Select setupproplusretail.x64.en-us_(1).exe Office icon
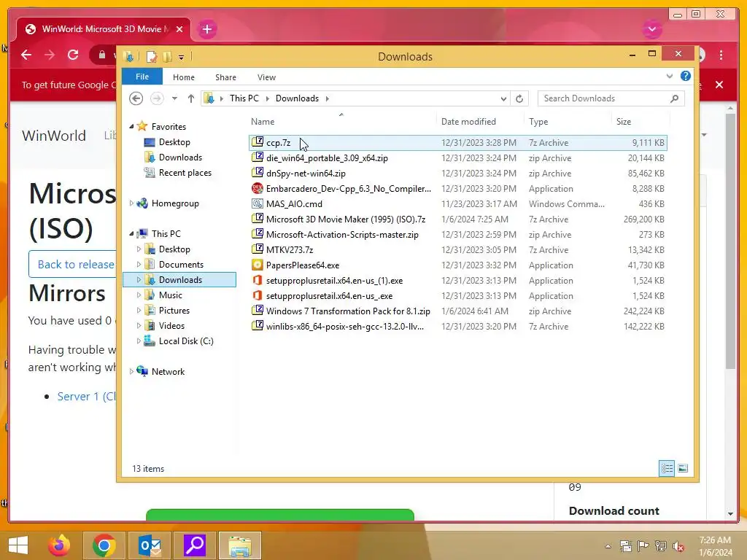747x560 pixels. (258, 280)
